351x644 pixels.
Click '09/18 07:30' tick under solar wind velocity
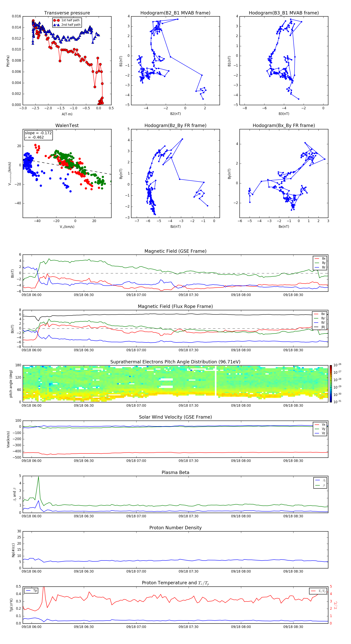[188, 461]
